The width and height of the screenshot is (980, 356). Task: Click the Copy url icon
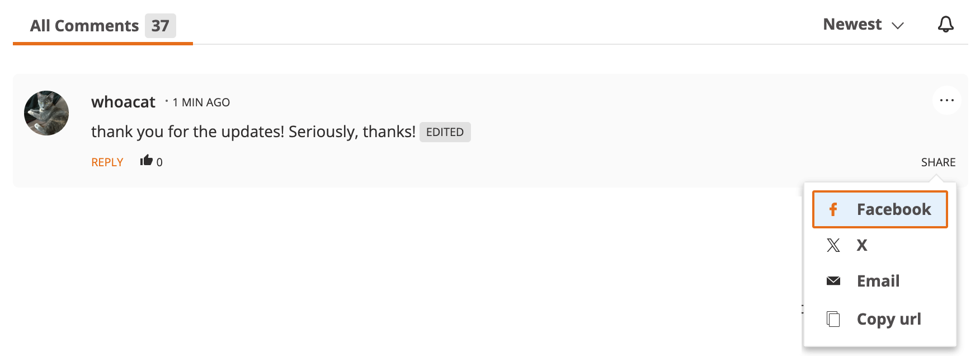pos(833,318)
